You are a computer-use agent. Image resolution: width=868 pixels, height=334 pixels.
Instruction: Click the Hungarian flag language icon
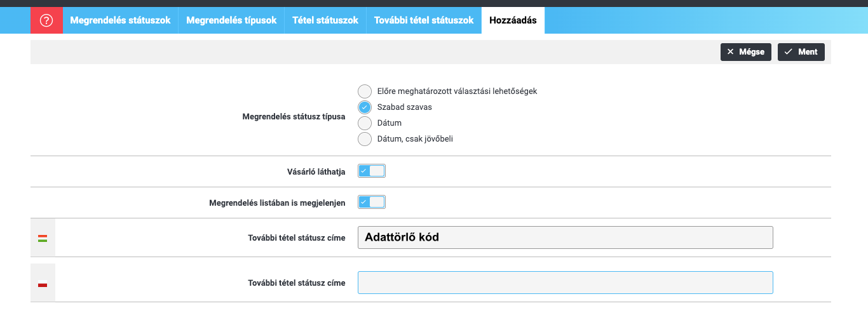pos(43,238)
